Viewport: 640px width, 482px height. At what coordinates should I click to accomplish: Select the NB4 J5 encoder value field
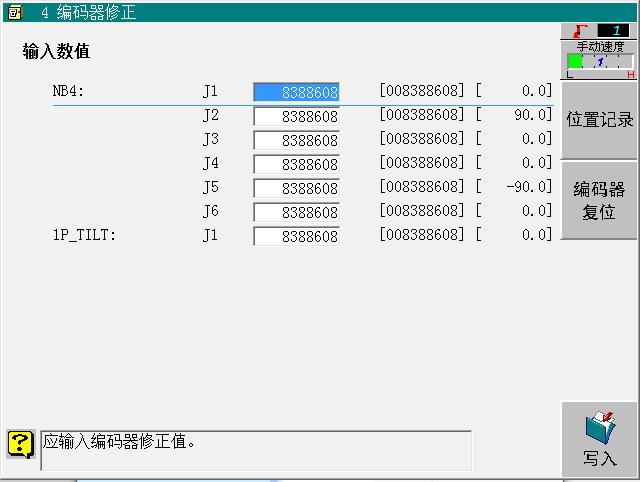pyautogui.click(x=296, y=188)
